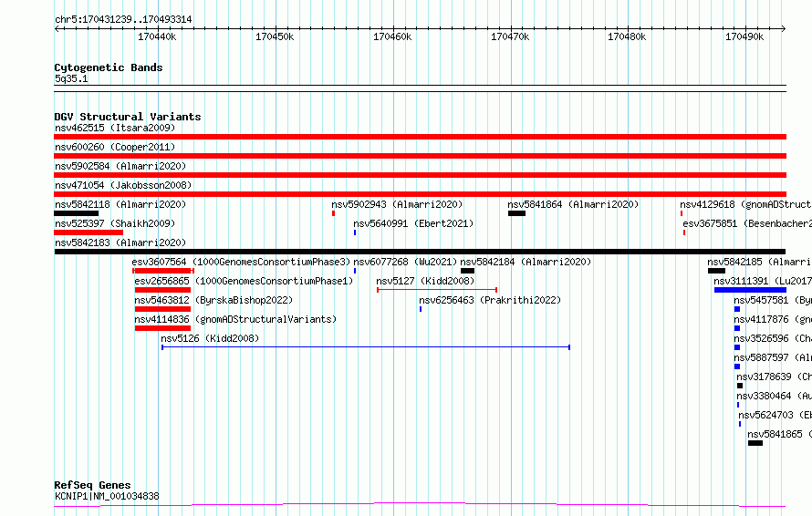
Task: Open the nsv3111391 (Lu2017) label
Action: tap(763, 281)
